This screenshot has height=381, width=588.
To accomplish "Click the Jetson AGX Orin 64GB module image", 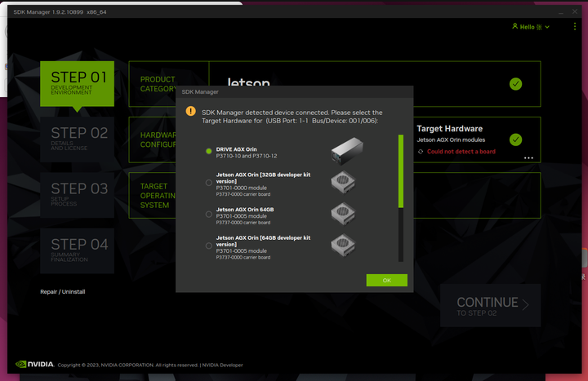I will click(343, 214).
